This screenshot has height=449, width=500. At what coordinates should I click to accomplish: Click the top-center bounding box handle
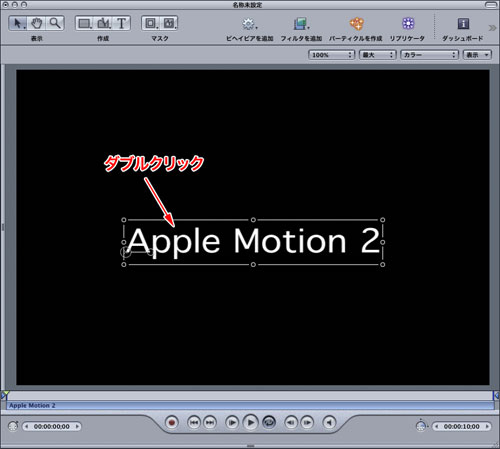tap(253, 220)
